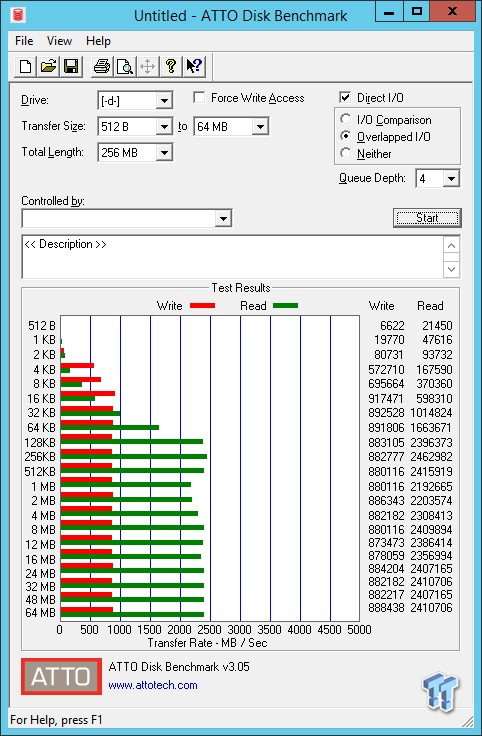Click the yellow question mark About icon
The height and width of the screenshot is (736, 482).
pyautogui.click(x=171, y=66)
